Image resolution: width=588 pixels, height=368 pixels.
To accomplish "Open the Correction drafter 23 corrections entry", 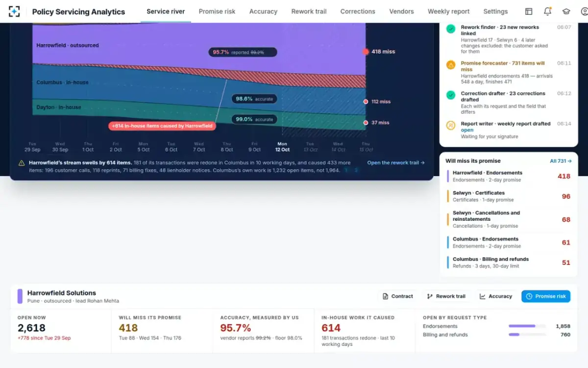I will click(509, 103).
